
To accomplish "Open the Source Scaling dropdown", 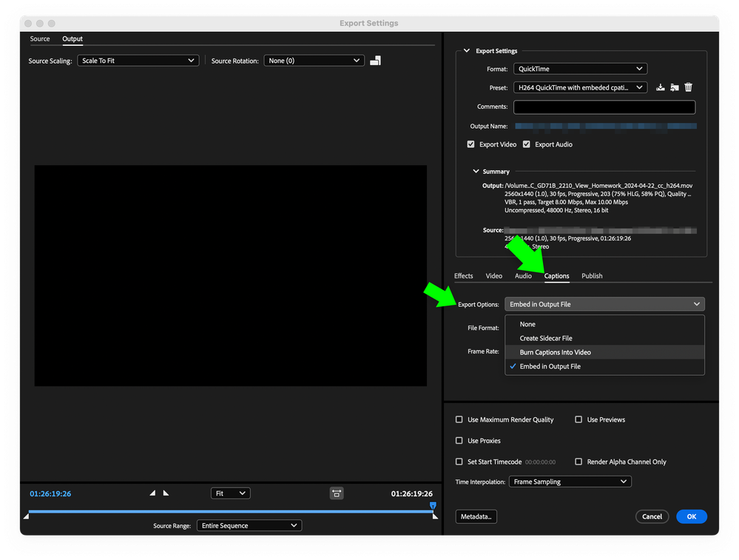I will [138, 60].
